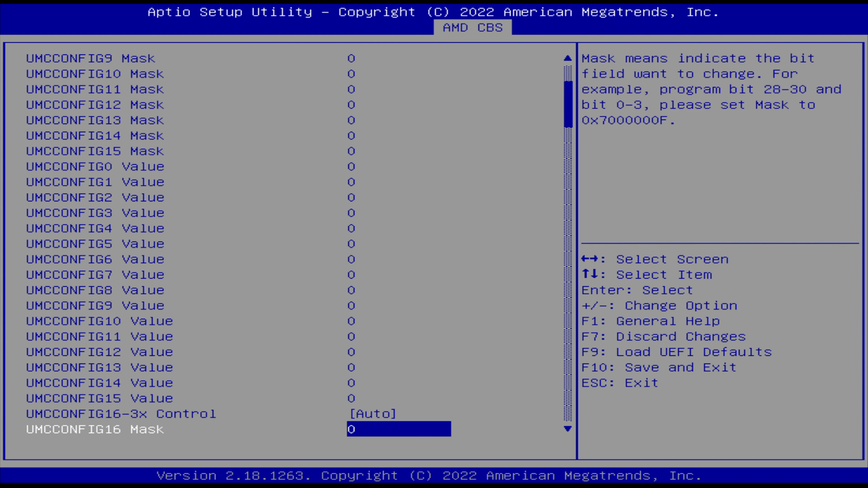868x488 pixels.
Task: Click the value of UMCCONFIG15 Value
Action: click(x=351, y=398)
